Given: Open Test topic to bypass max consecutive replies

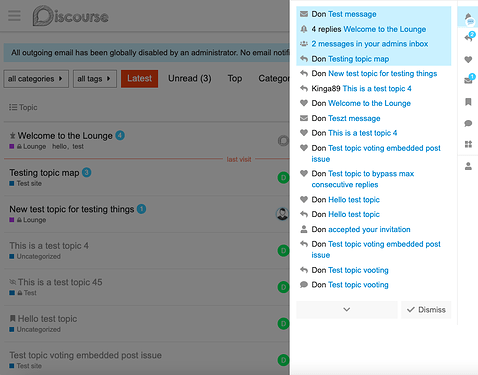Looking at the screenshot, I should pyautogui.click(x=373, y=179).
